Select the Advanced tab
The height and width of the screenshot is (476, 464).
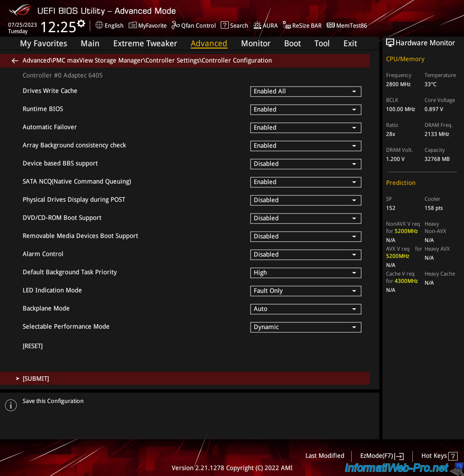point(209,44)
